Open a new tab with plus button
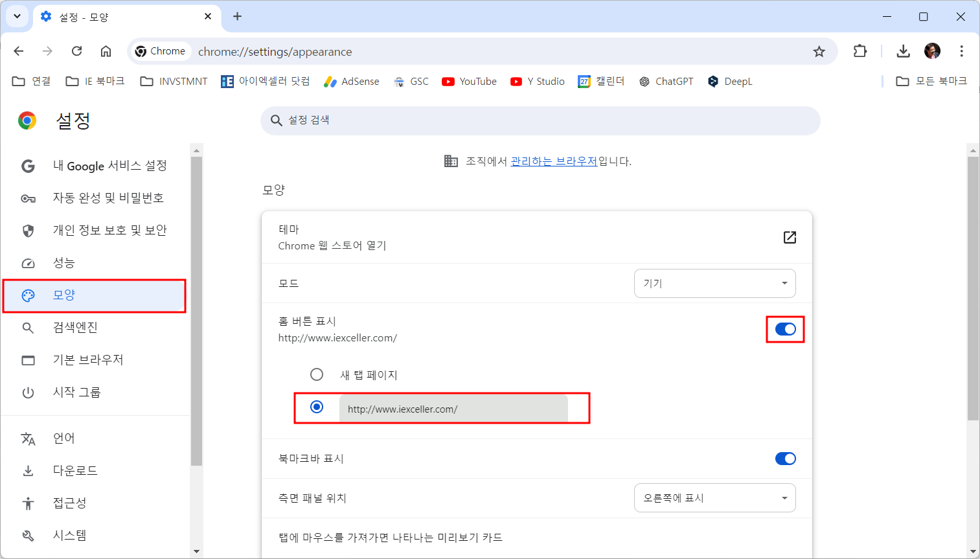 pos(237,16)
